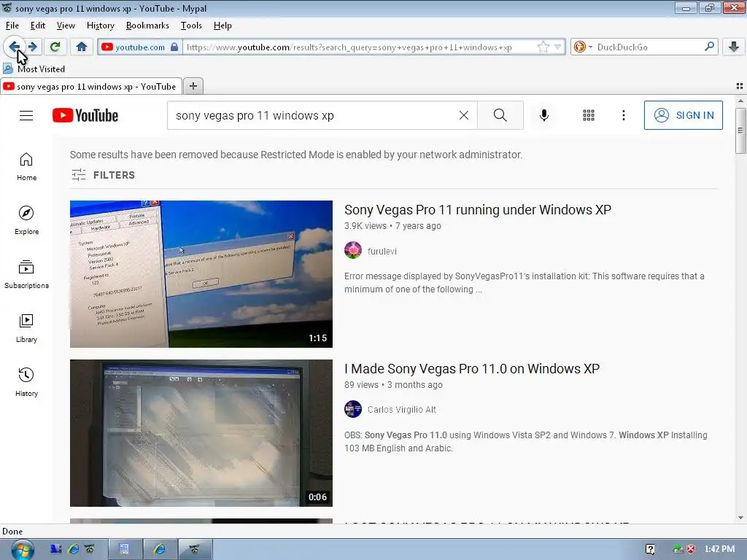Viewport: 747px width, 560px height.
Task: Open the Tools menu
Action: 191,26
